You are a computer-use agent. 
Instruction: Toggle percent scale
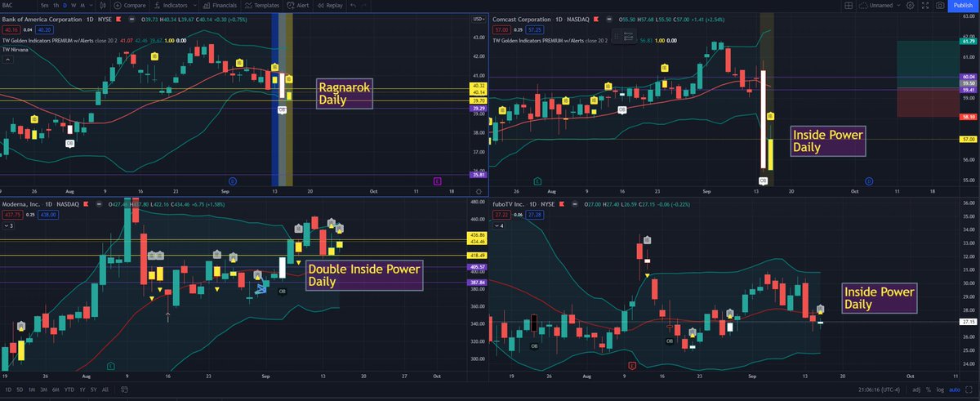[929, 390]
